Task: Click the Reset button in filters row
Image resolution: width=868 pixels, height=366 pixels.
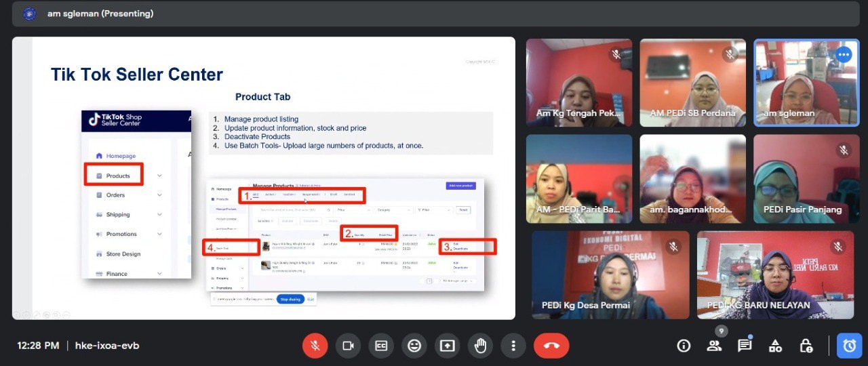Action: pyautogui.click(x=462, y=210)
